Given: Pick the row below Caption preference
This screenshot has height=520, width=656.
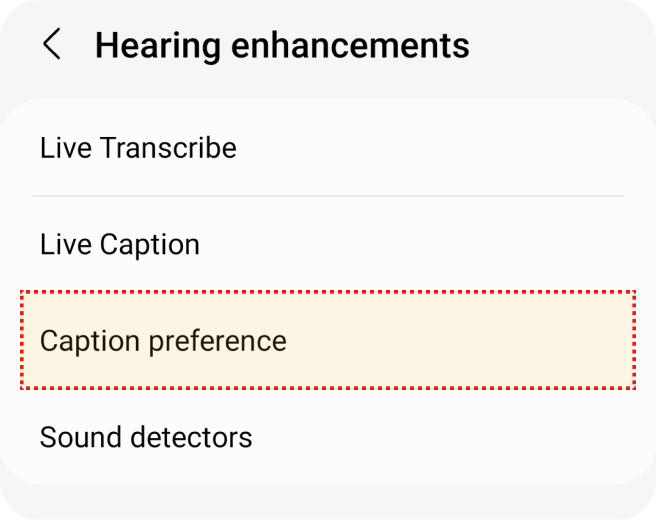Looking at the screenshot, I should 327,437.
